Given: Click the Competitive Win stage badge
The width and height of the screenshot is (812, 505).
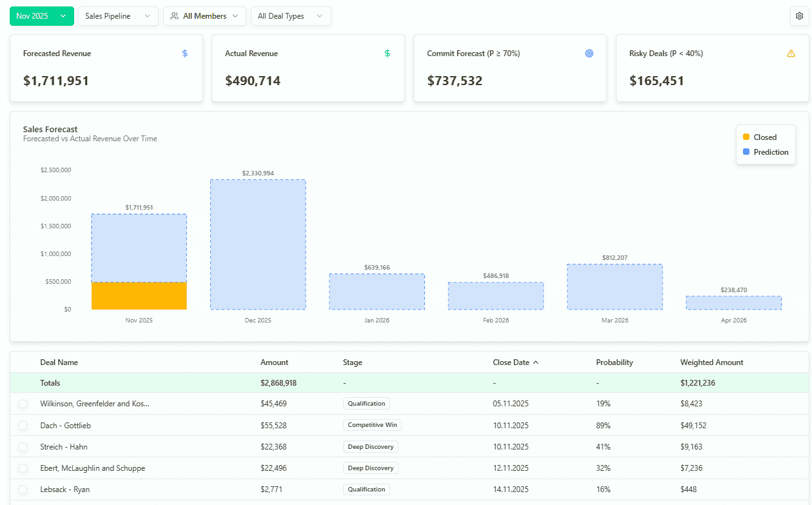Looking at the screenshot, I should (372, 425).
